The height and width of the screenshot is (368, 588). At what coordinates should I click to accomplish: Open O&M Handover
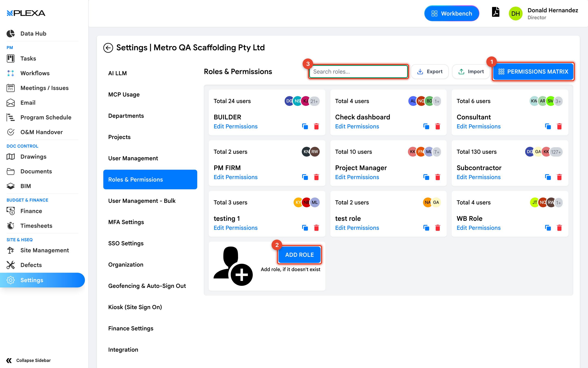pos(41,132)
